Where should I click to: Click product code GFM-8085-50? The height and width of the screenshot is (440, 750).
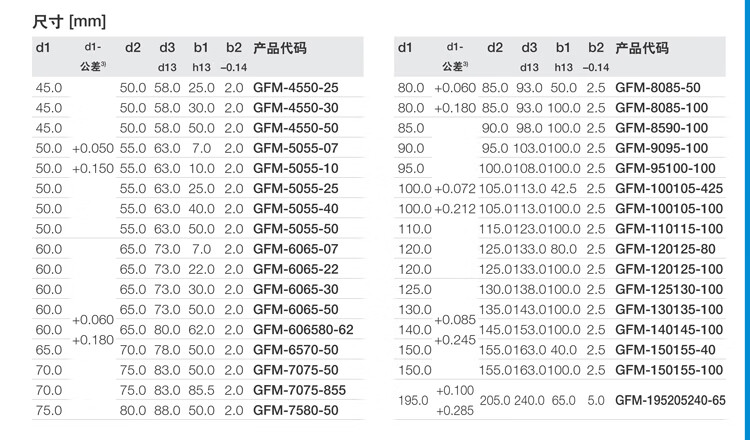[x=657, y=88]
